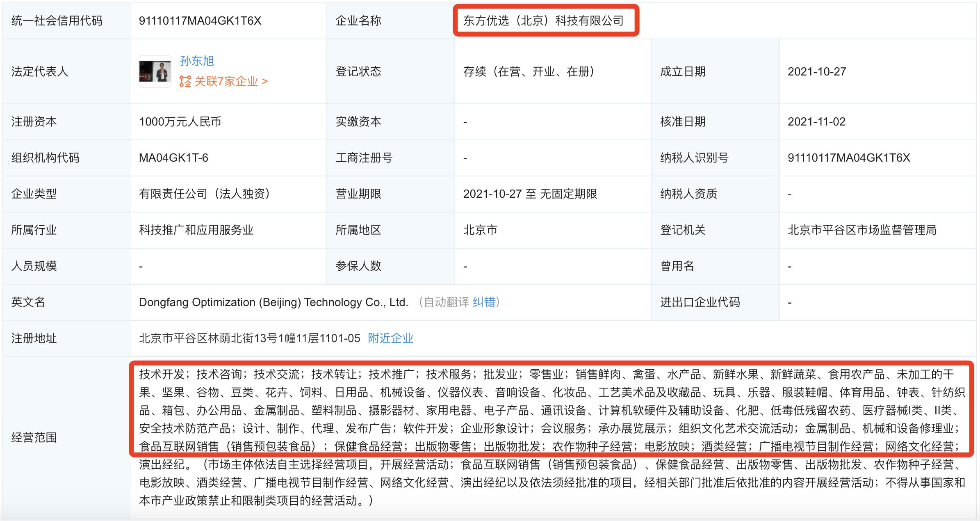
Task: Click the 纳税人资质 label cell
Action: coord(715,194)
